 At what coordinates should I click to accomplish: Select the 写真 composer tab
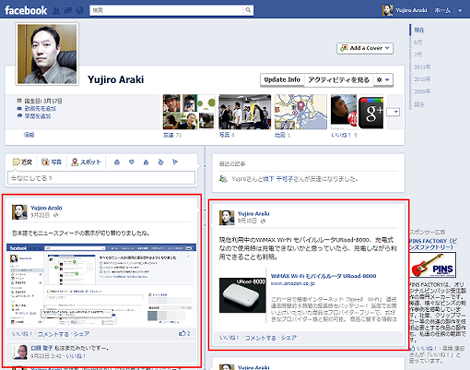point(51,162)
